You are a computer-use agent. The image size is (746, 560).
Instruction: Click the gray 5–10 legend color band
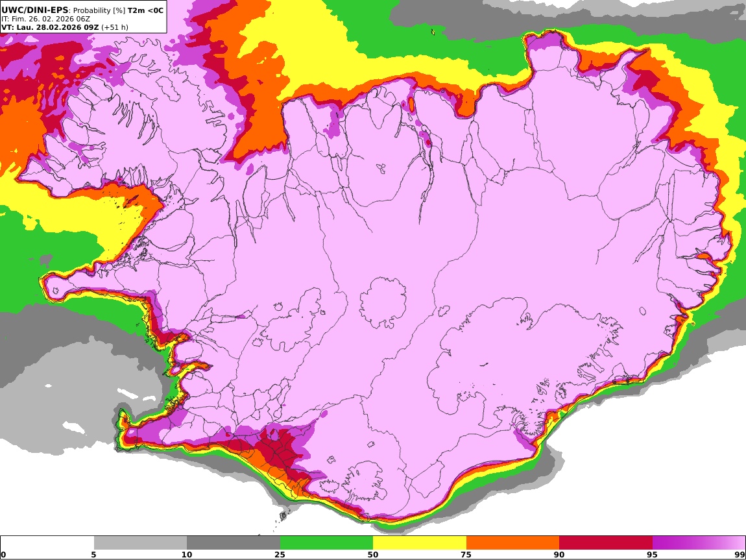[x=140, y=543]
